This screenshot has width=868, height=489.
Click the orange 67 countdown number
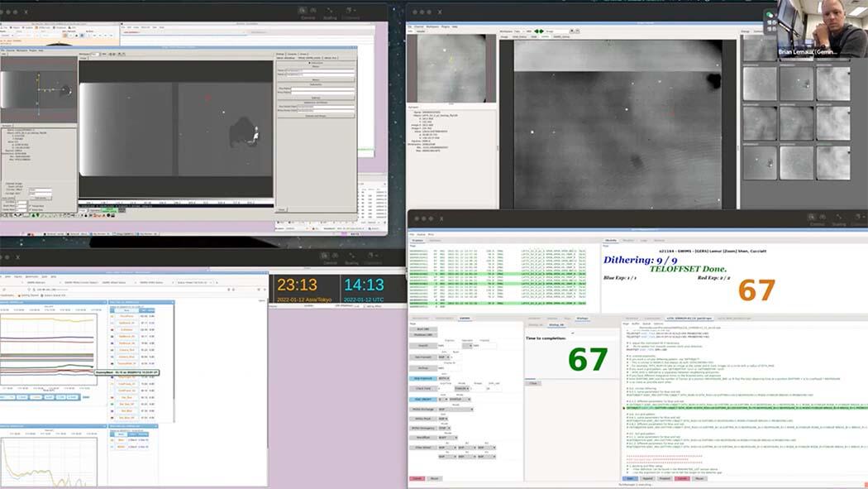coord(756,290)
